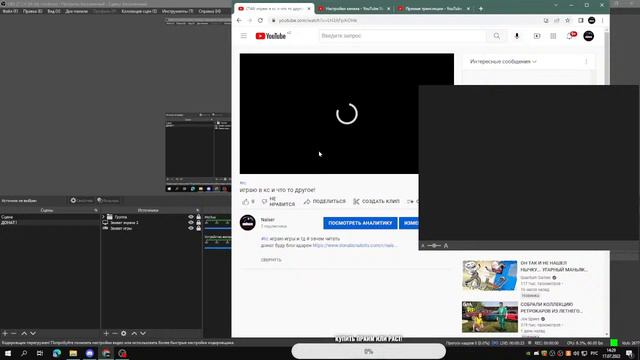This screenshot has height=360, width=640.
Task: Select Захват экрана 1 source row
Action: [151, 223]
